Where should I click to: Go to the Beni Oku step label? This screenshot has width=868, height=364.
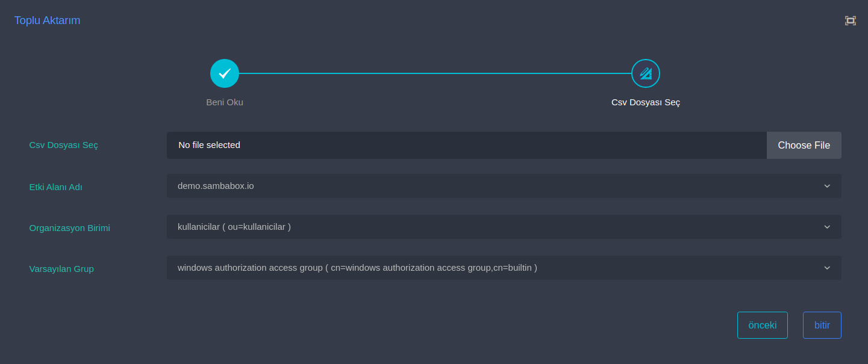pyautogui.click(x=225, y=102)
